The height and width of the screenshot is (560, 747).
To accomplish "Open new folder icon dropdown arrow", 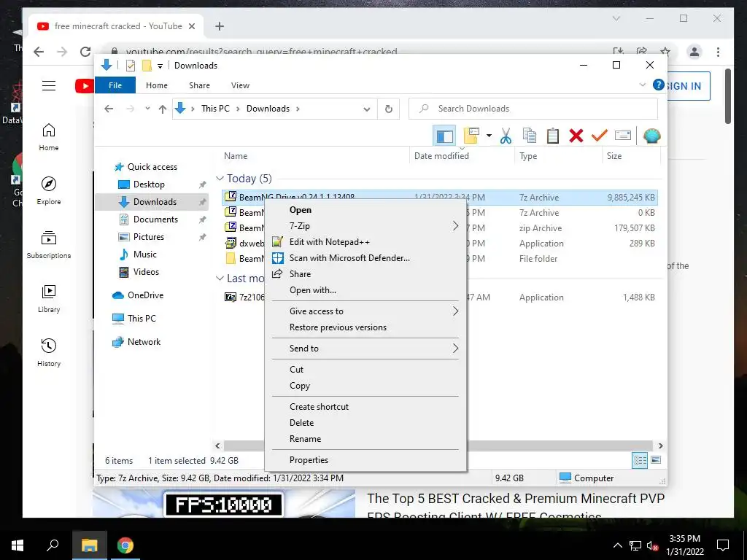I will coord(489,136).
